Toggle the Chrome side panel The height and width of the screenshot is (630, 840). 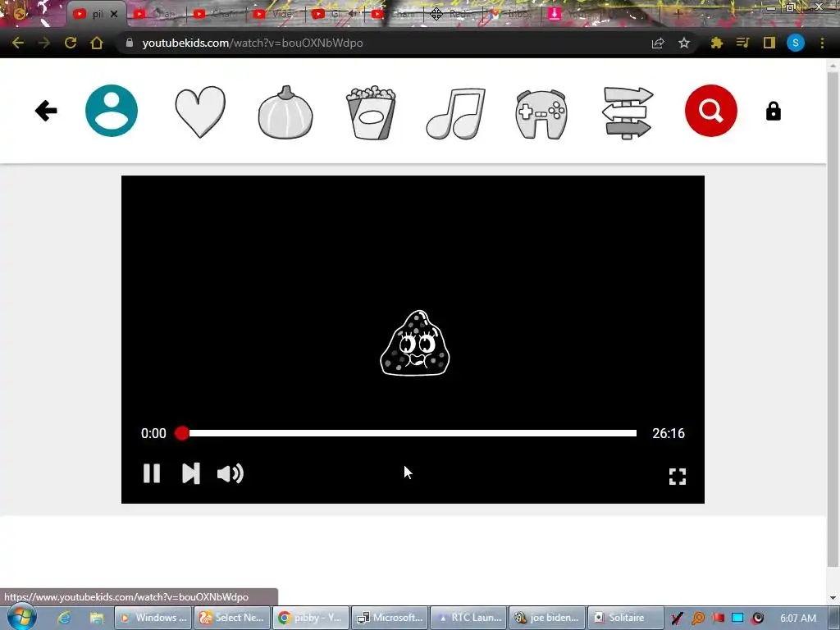[769, 43]
